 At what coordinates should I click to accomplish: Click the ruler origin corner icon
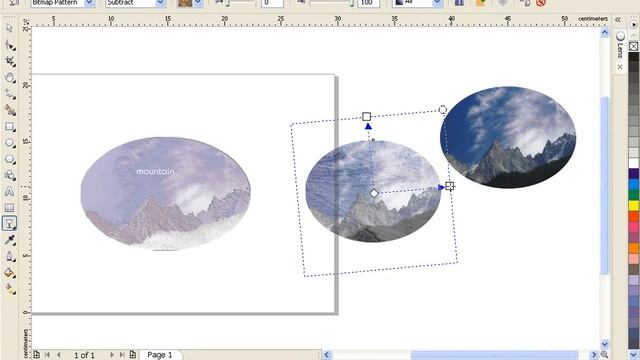(x=26, y=21)
